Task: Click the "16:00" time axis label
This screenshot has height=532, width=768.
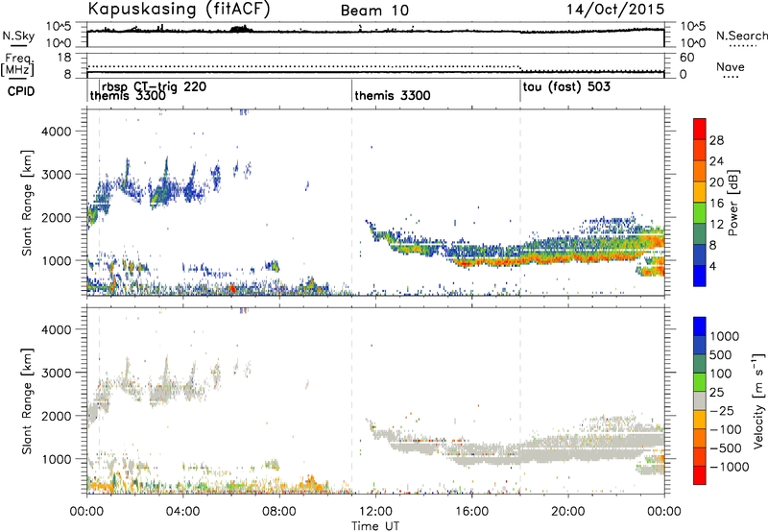Action: point(471,512)
